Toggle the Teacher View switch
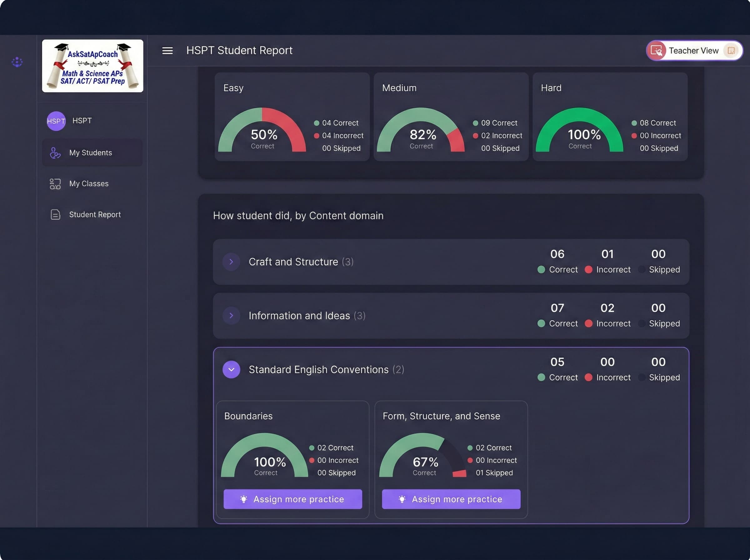750x560 pixels. point(694,51)
